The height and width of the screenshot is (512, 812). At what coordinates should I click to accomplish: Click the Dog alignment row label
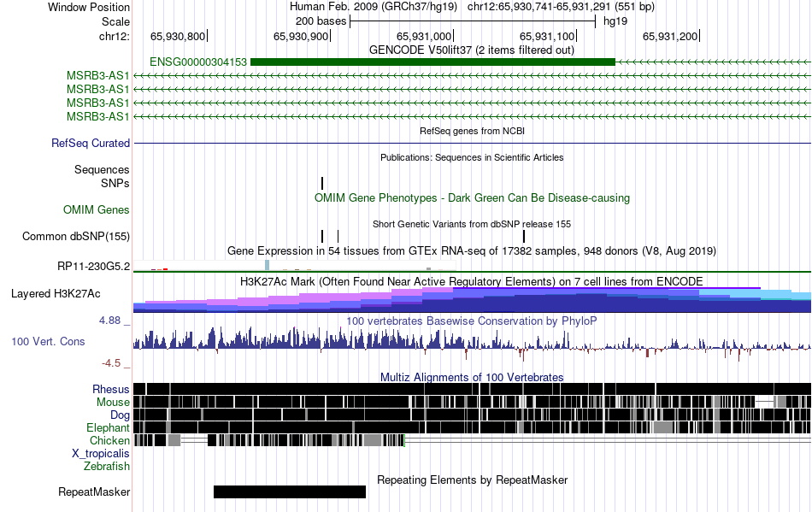[120, 415]
